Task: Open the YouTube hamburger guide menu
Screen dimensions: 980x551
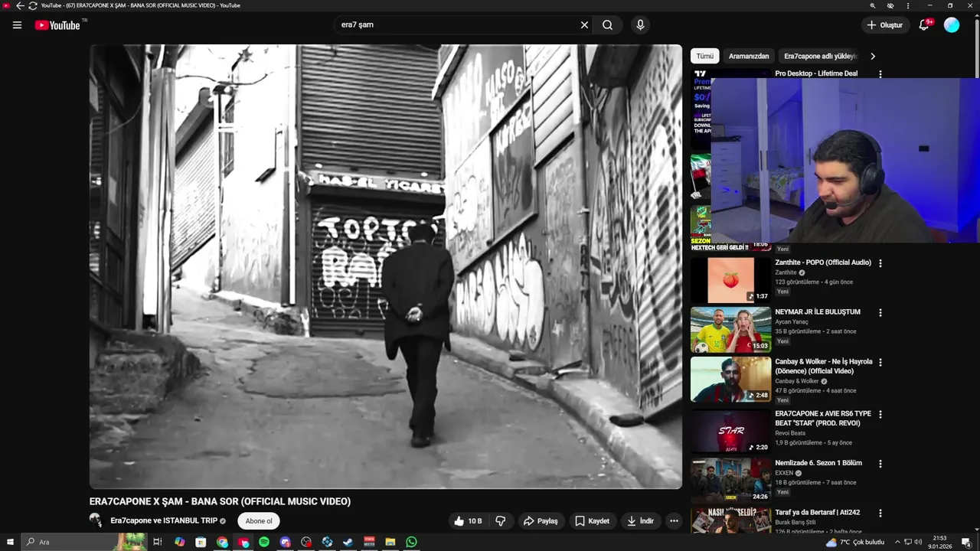Action: [x=17, y=24]
